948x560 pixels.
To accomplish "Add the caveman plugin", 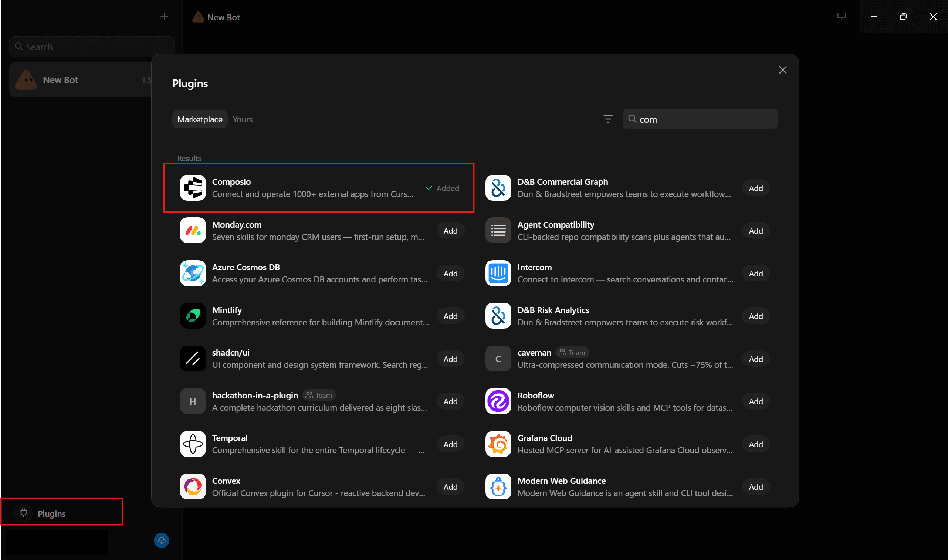I will [x=756, y=359].
